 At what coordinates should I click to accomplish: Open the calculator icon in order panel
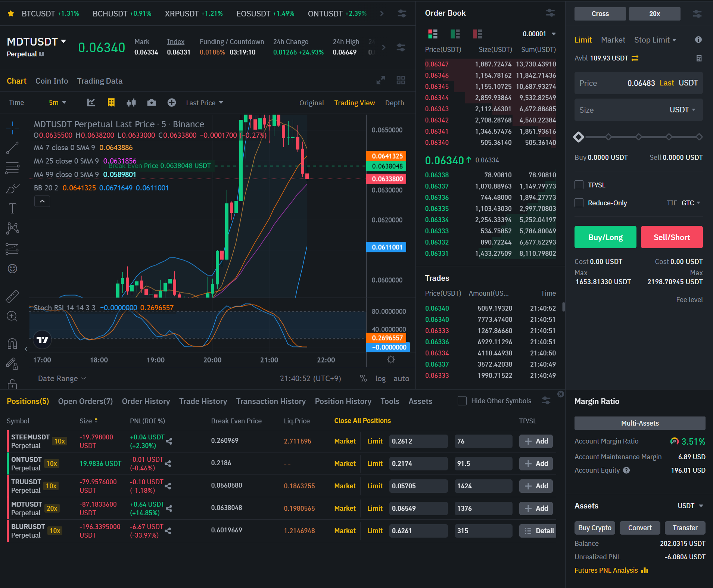pyautogui.click(x=699, y=58)
